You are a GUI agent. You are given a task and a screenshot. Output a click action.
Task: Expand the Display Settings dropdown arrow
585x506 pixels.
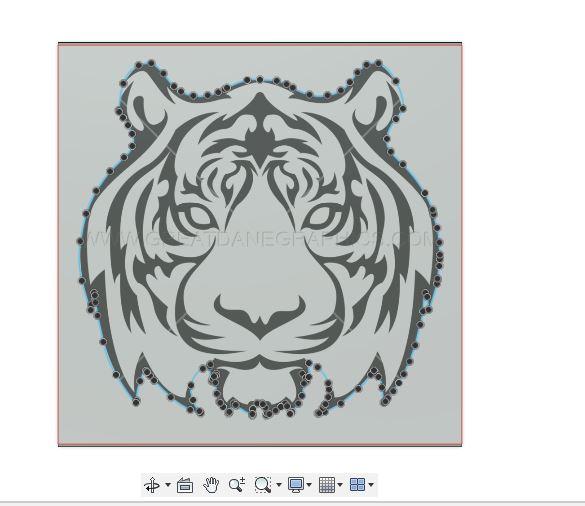(309, 485)
